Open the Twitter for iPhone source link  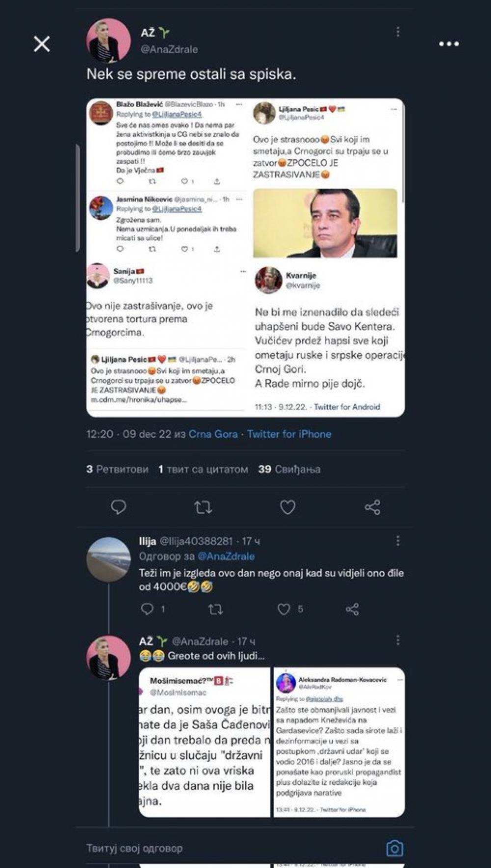[289, 434]
